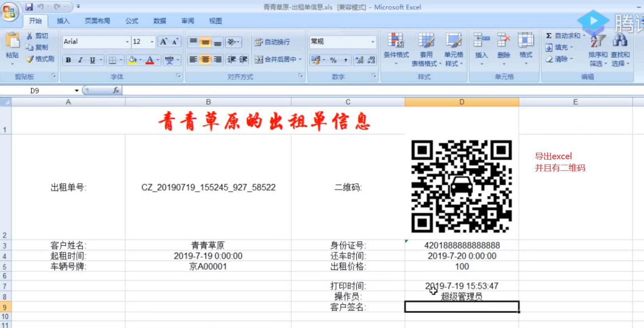The width and height of the screenshot is (644, 328).
Task: Apply percent style
Action: 333,60
